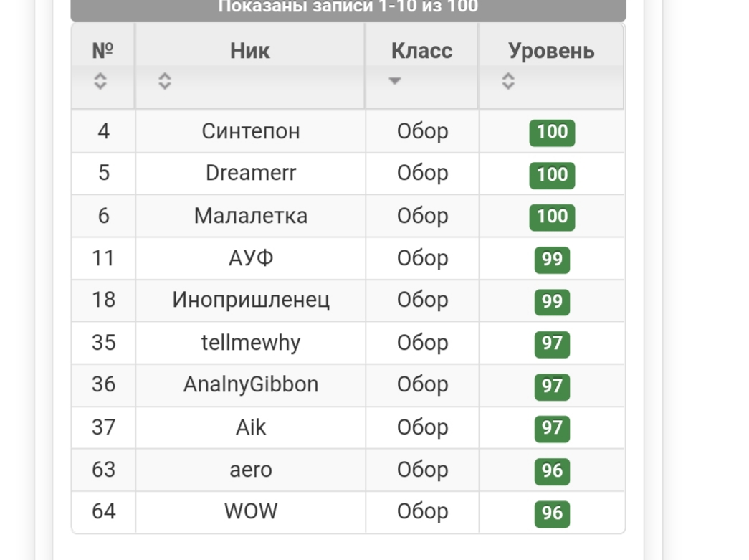This screenshot has width=749, height=560.
Task: Select the Aik player row
Action: (251, 427)
